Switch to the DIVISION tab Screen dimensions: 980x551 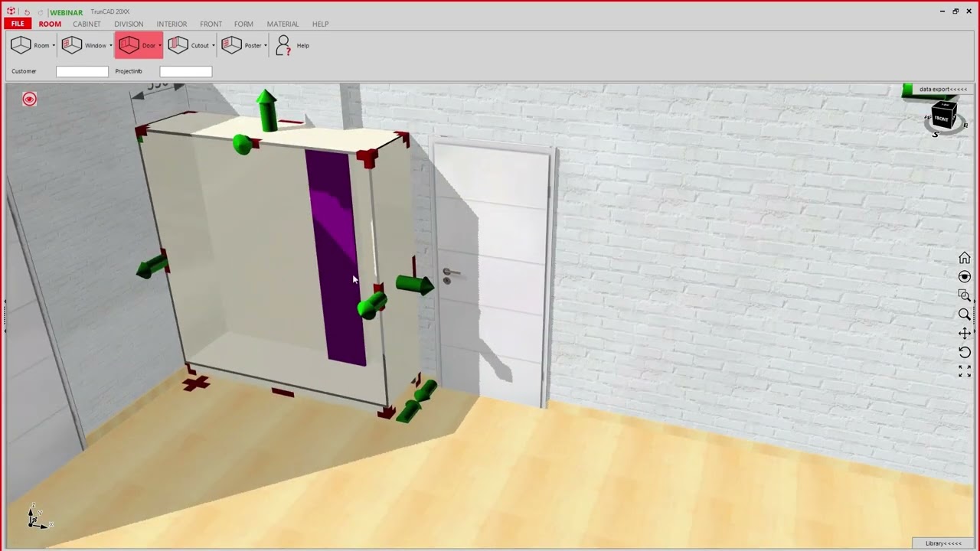pyautogui.click(x=129, y=24)
